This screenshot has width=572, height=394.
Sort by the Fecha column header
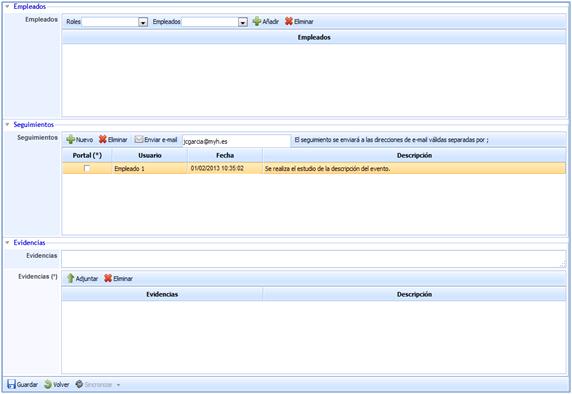(225, 155)
